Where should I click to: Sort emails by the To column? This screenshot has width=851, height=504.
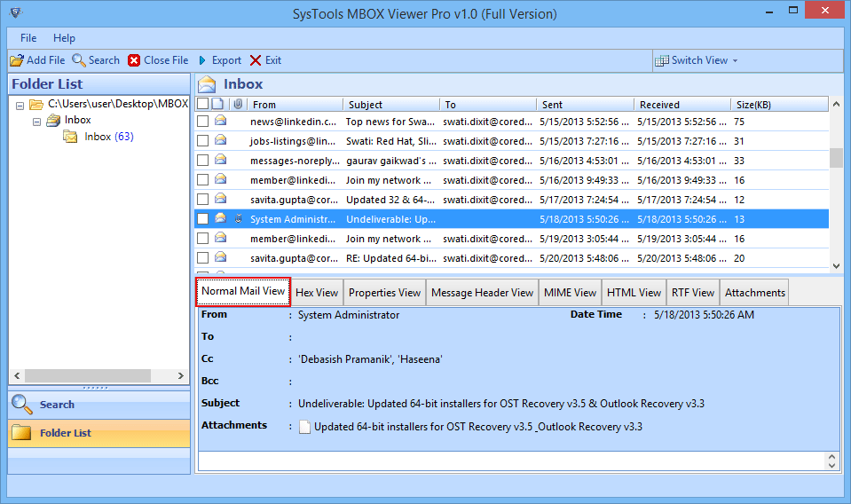[488, 104]
